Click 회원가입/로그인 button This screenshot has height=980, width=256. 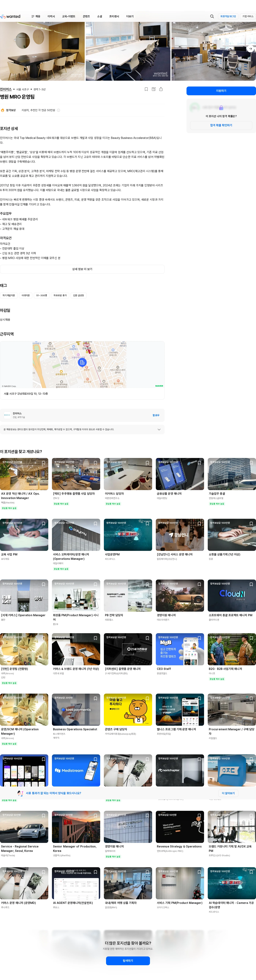tap(228, 16)
